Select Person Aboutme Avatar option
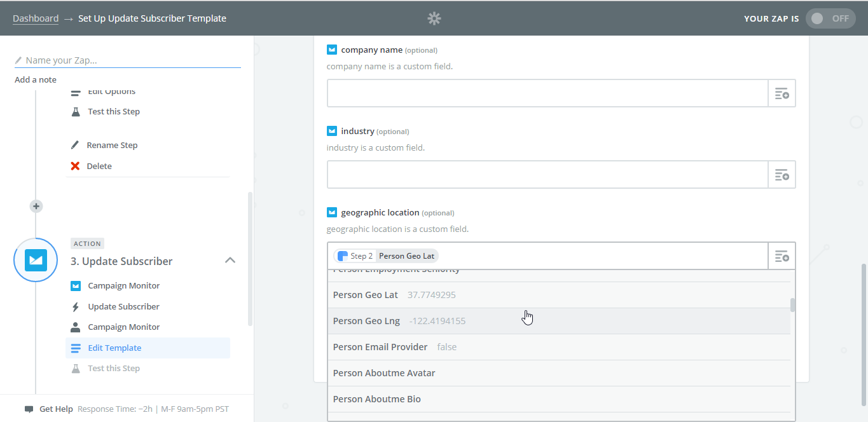868x422 pixels. pos(559,373)
